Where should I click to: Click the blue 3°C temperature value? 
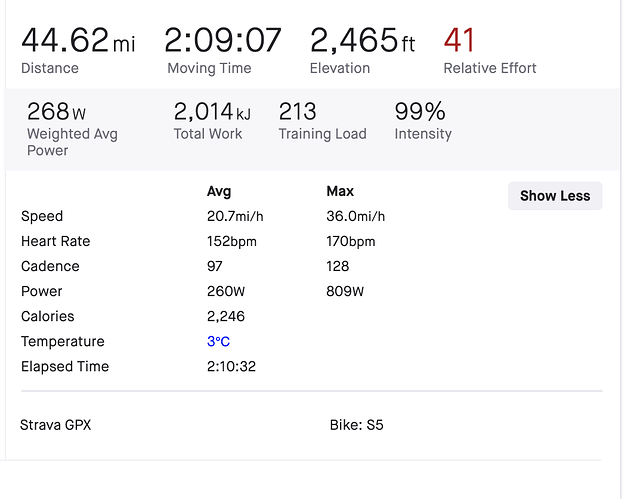tap(220, 341)
